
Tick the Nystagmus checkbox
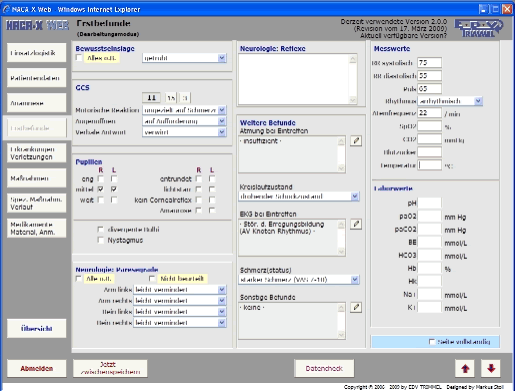point(100,240)
